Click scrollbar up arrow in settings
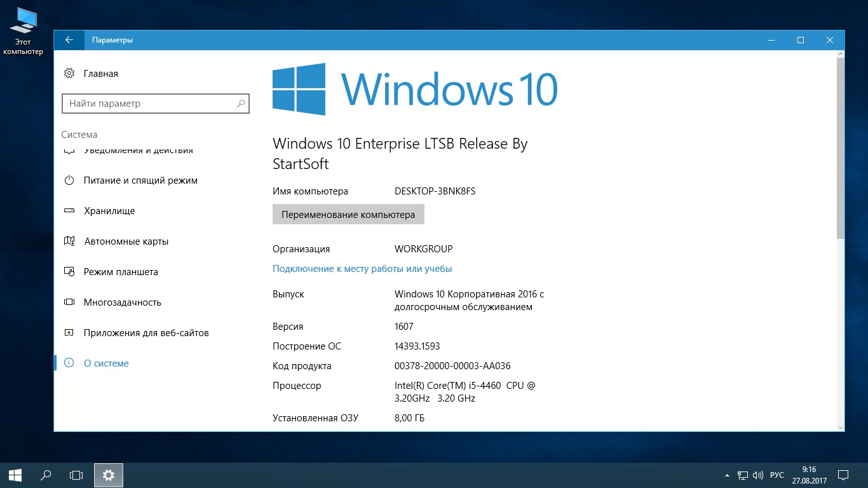This screenshot has width=868, height=488. (841, 55)
